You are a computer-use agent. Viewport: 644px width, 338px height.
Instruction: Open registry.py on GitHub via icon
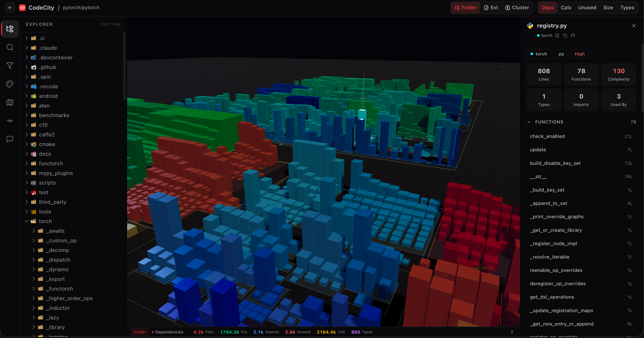(x=573, y=35)
